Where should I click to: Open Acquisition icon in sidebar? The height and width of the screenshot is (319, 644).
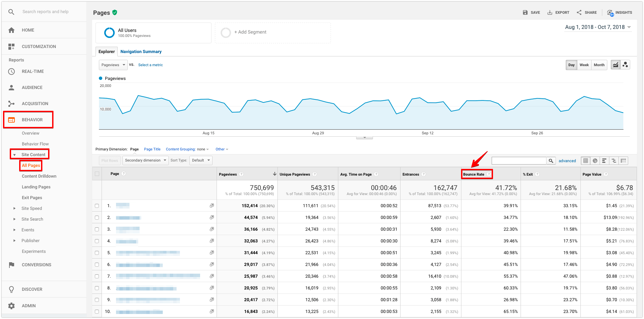11,104
